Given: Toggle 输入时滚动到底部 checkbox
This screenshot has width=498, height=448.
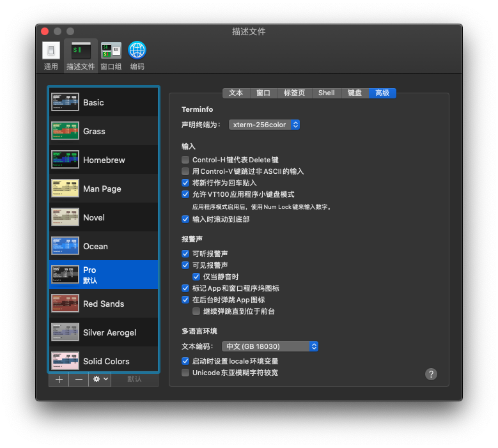Looking at the screenshot, I should coord(185,219).
